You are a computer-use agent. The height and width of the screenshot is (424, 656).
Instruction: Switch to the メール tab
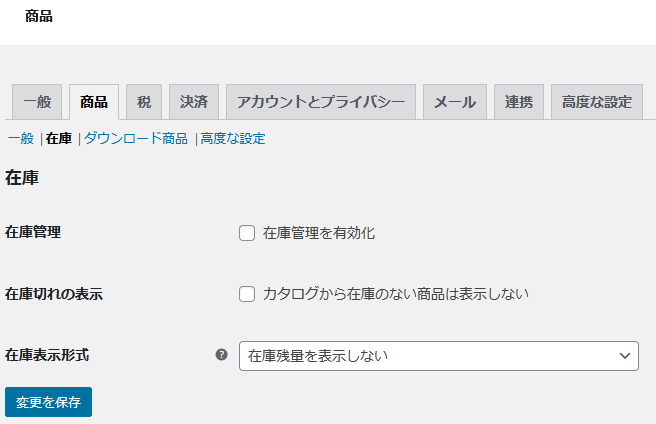(455, 102)
